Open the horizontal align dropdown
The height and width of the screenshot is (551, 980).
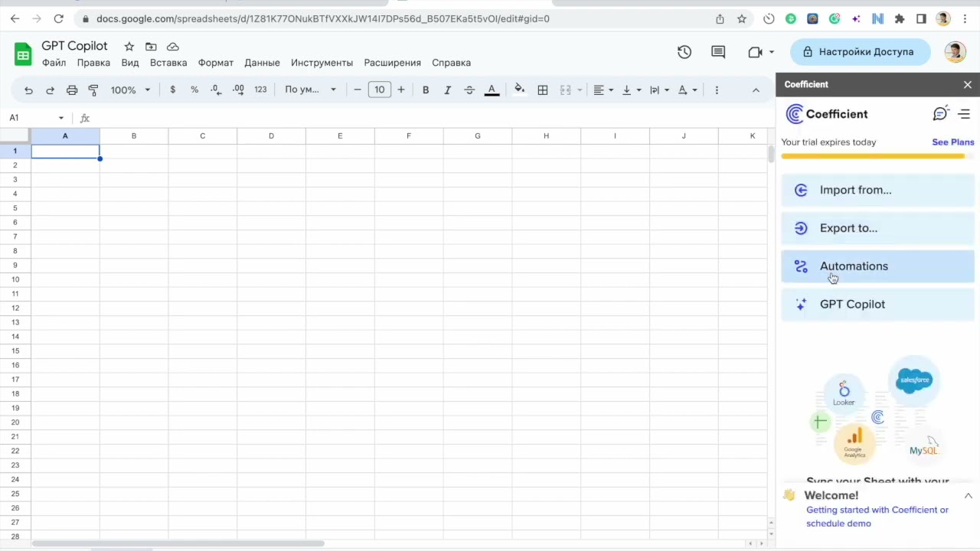tap(603, 90)
